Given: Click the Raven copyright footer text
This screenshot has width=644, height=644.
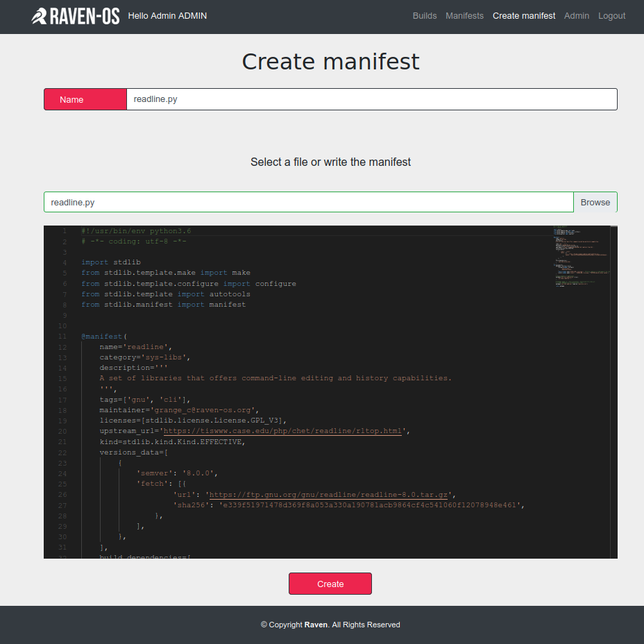Looking at the screenshot, I should click(x=330, y=625).
